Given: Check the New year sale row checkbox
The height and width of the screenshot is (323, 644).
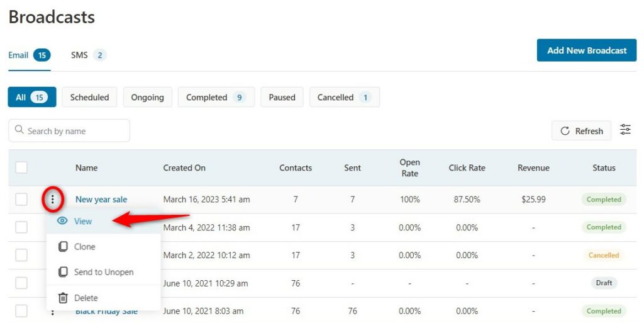Looking at the screenshot, I should point(21,200).
